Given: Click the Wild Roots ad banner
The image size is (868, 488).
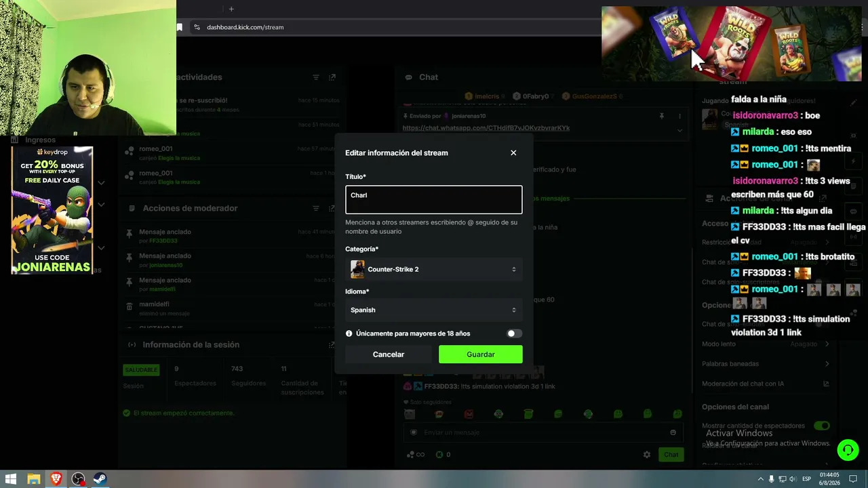Looking at the screenshot, I should (x=731, y=44).
